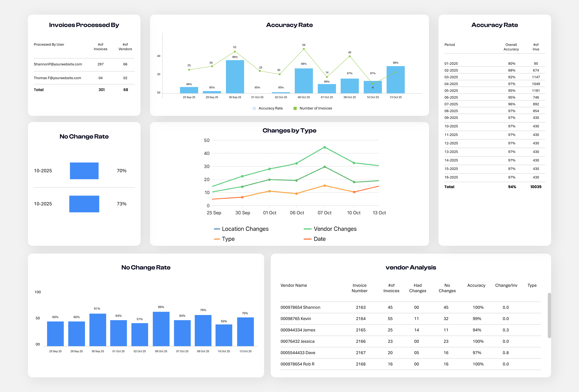
Task: Expand the Changes by Type chart
Action: click(x=289, y=130)
